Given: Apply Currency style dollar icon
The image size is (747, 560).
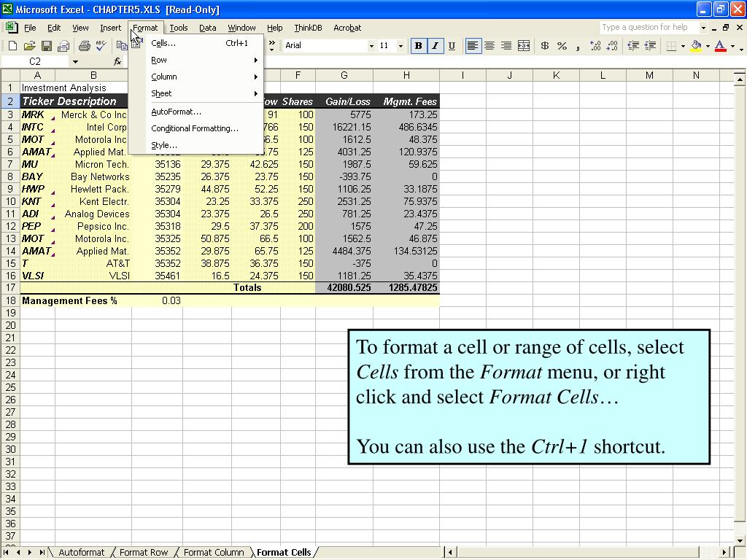Looking at the screenshot, I should click(x=544, y=46).
